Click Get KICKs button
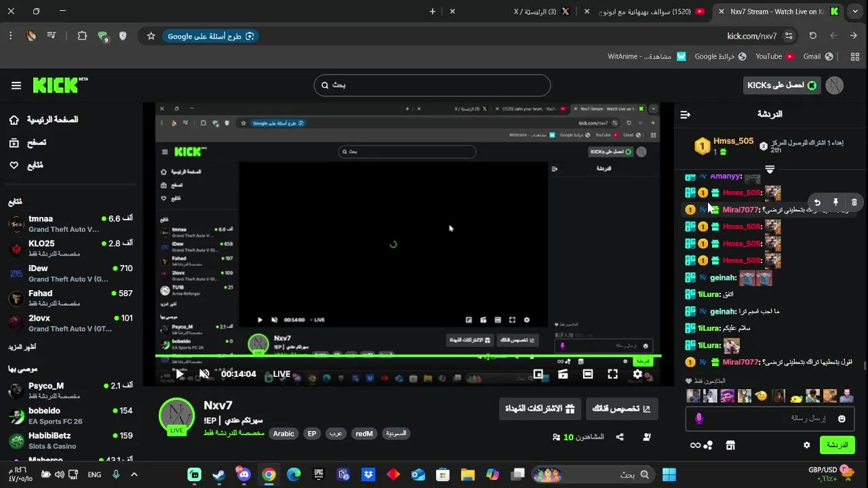868x488 pixels. pos(781,85)
